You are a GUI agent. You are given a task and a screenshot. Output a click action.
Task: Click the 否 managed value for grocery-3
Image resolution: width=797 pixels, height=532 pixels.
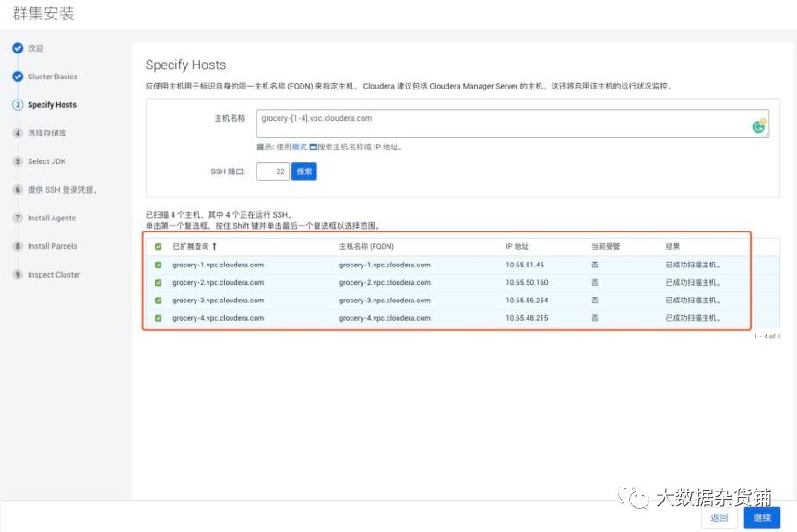595,301
